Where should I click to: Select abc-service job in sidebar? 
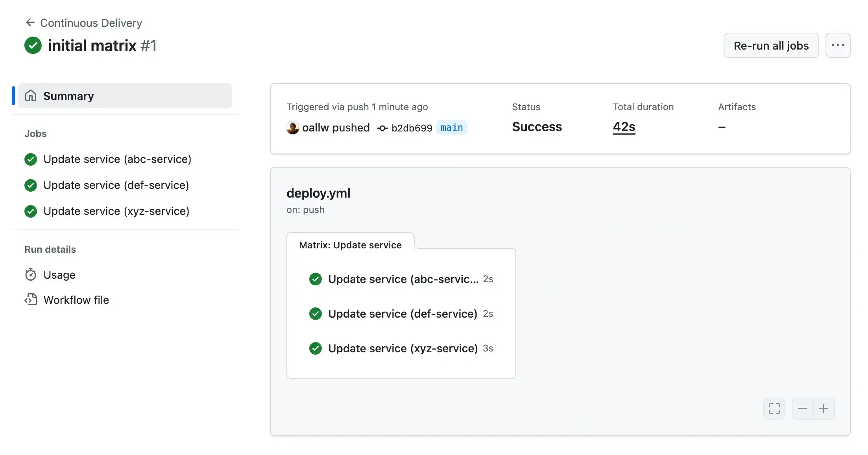[x=117, y=159]
